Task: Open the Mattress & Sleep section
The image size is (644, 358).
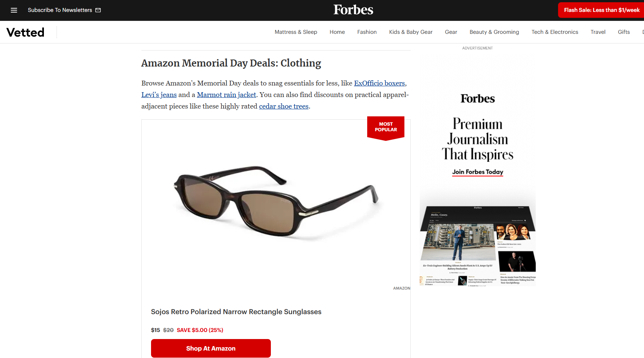Action: (296, 32)
